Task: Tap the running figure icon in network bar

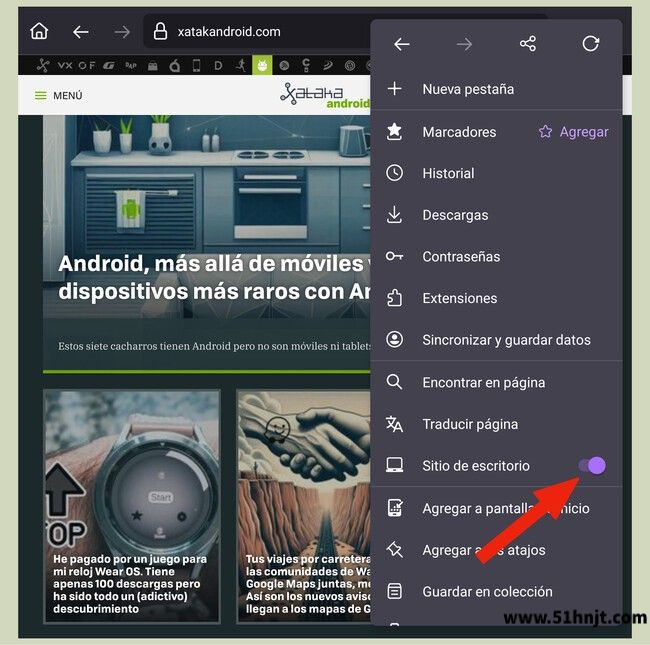Action: [x=241, y=65]
